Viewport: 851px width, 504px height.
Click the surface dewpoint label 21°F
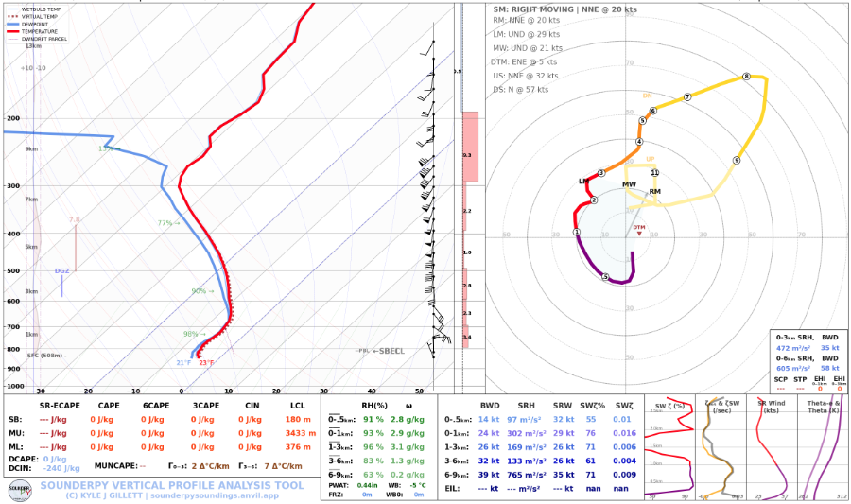[183, 363]
